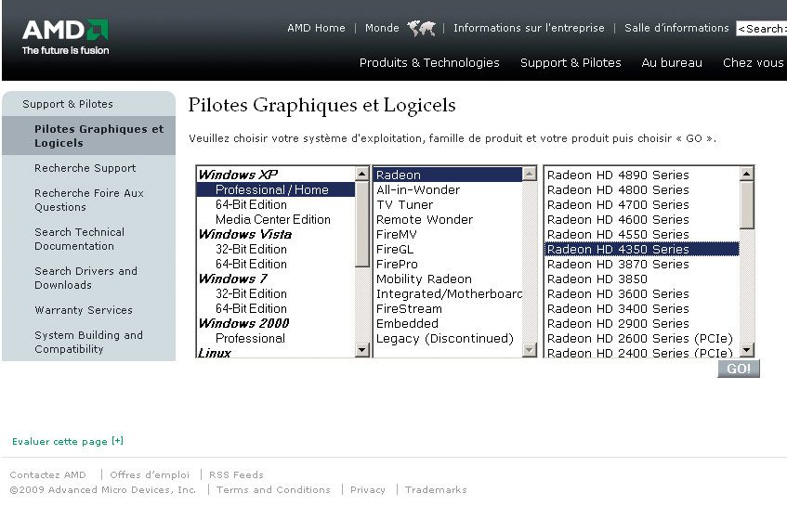Screen dimensions: 787x532
Task: Open the Au bureau menu
Action: click(x=672, y=63)
